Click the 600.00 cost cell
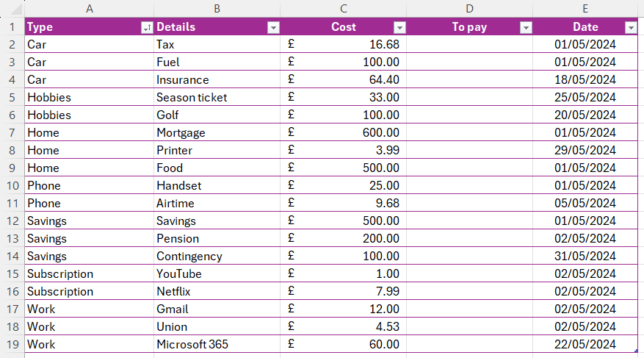 coord(344,132)
